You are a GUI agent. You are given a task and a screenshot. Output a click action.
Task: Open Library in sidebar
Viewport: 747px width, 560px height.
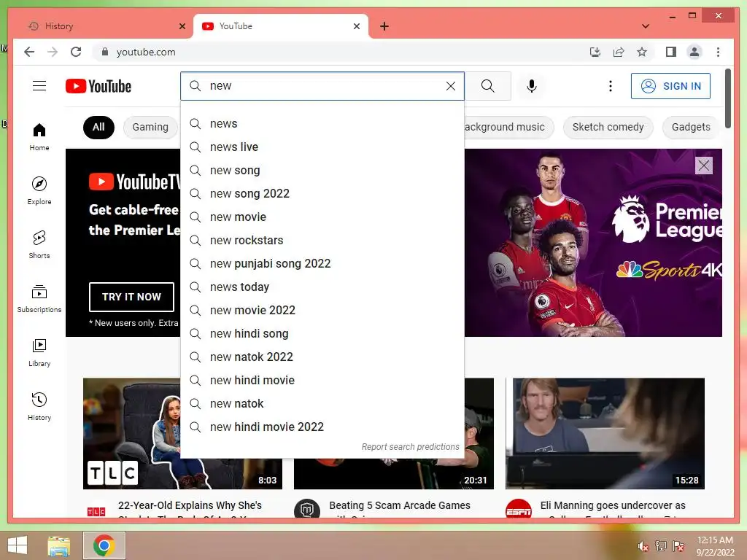click(39, 352)
